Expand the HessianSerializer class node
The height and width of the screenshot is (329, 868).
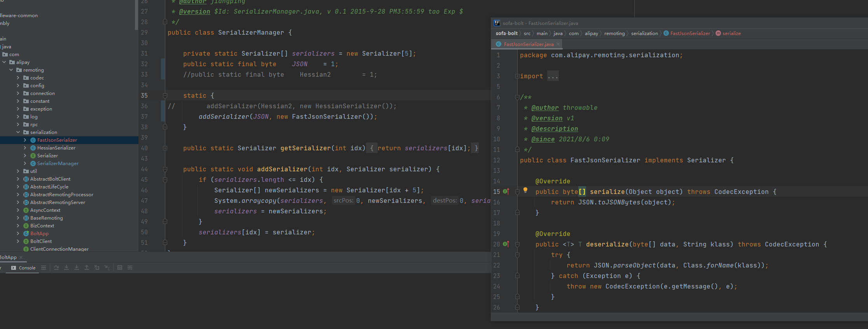click(25, 148)
